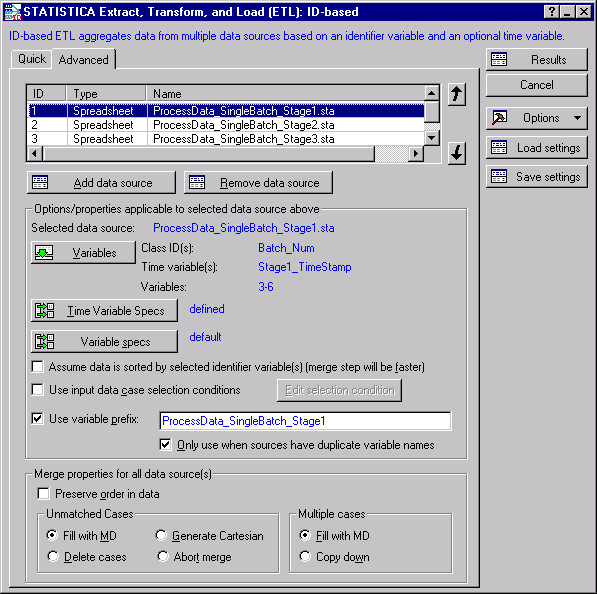
Task: Click the STATISTICA ETL title bar icon
Action: tap(12, 12)
